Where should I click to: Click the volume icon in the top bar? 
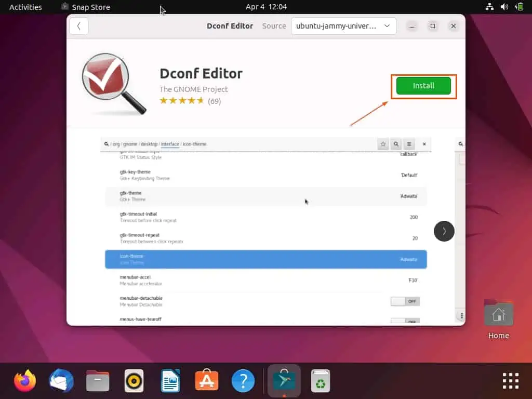click(x=503, y=7)
